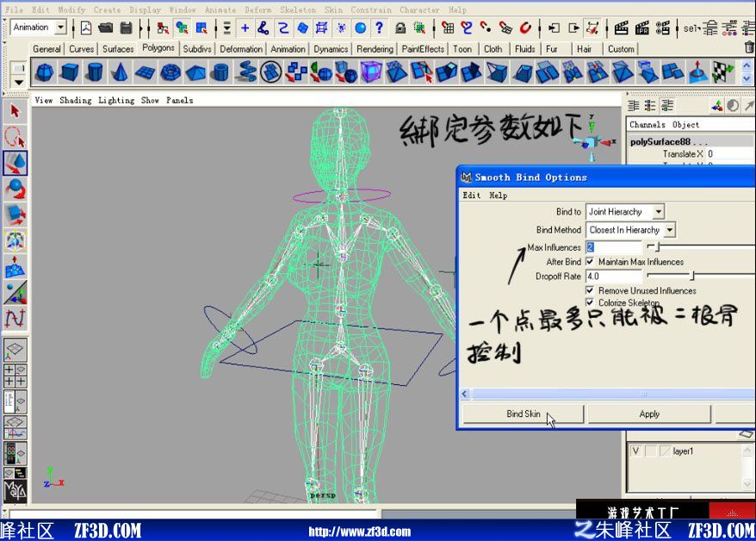This screenshot has height=541, width=756.
Task: Open the viewport Shading menu
Action: pyautogui.click(x=75, y=100)
